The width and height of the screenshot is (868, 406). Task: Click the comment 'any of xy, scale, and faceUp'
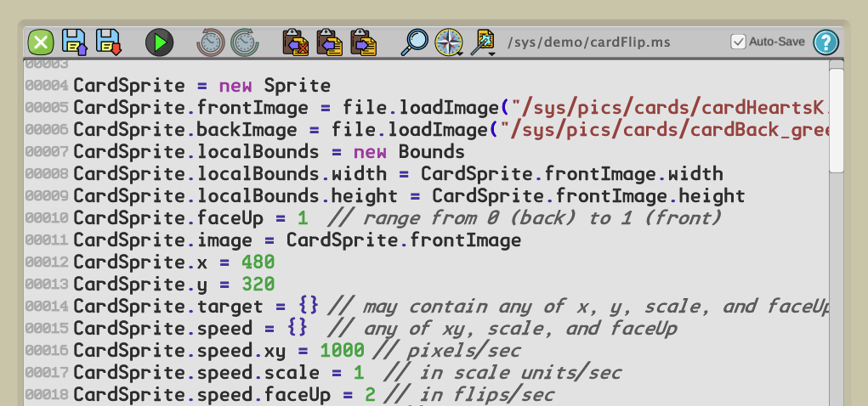pos(502,329)
